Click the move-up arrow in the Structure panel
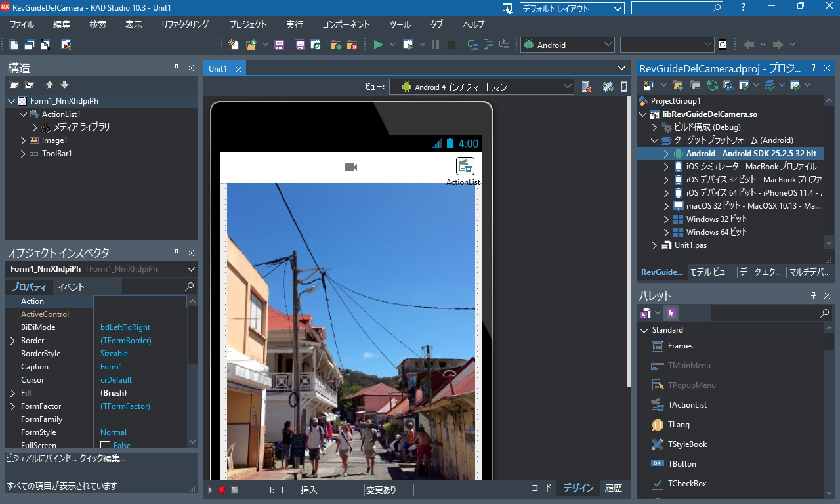 coord(49,85)
